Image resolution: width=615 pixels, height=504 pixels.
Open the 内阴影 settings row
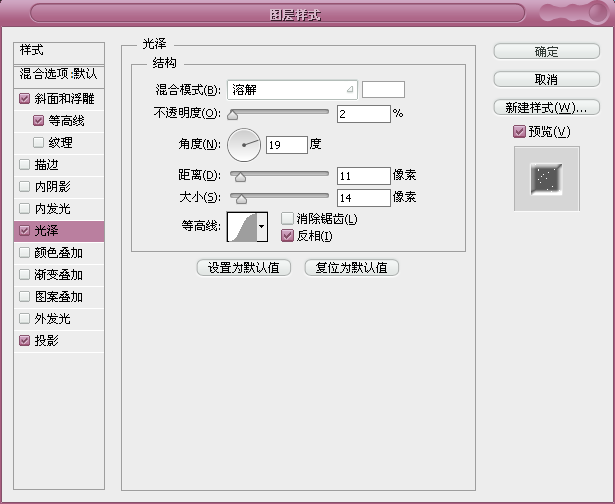[59, 187]
